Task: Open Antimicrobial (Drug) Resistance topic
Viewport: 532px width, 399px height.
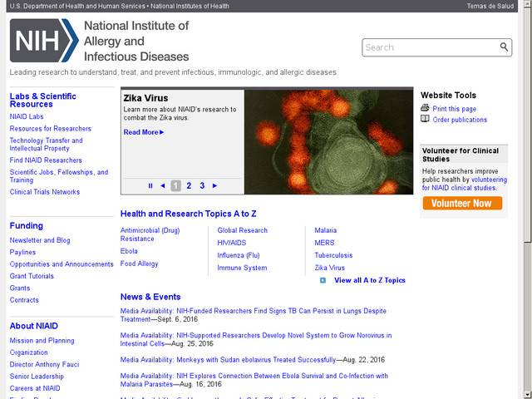Action: tap(150, 234)
